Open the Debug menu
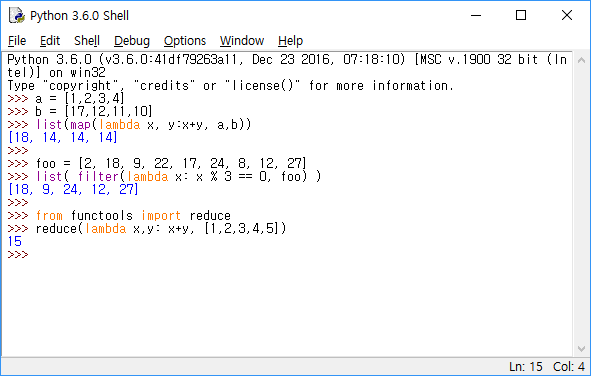The width and height of the screenshot is (591, 376). [132, 41]
